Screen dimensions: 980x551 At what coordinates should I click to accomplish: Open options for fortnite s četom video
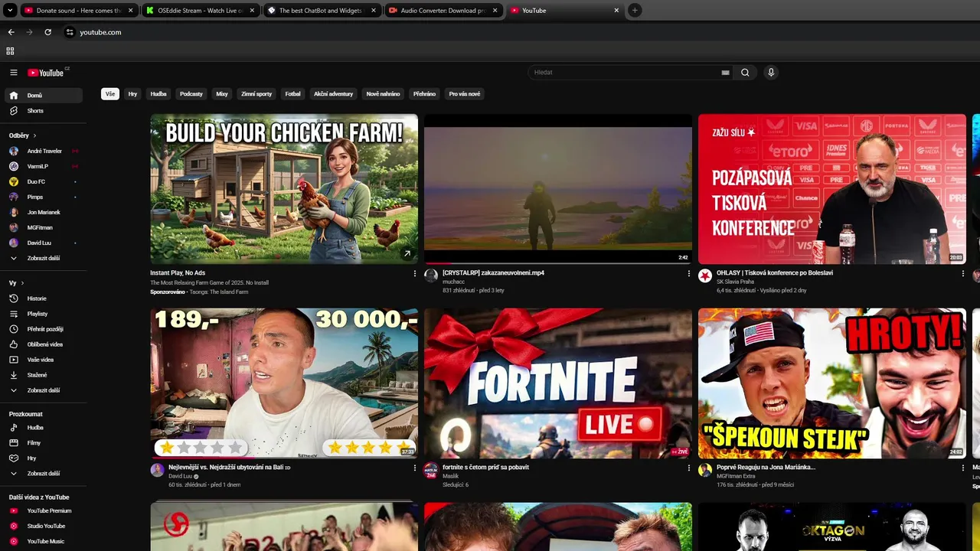(689, 468)
